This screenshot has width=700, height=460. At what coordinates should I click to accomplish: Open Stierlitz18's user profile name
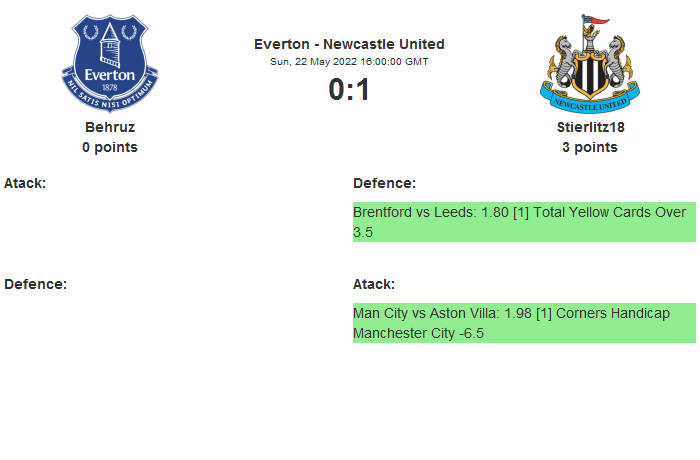tap(589, 127)
